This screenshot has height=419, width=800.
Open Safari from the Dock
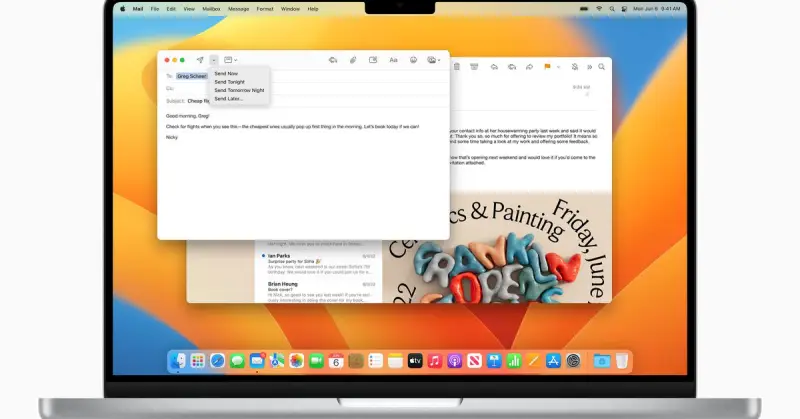(217, 360)
